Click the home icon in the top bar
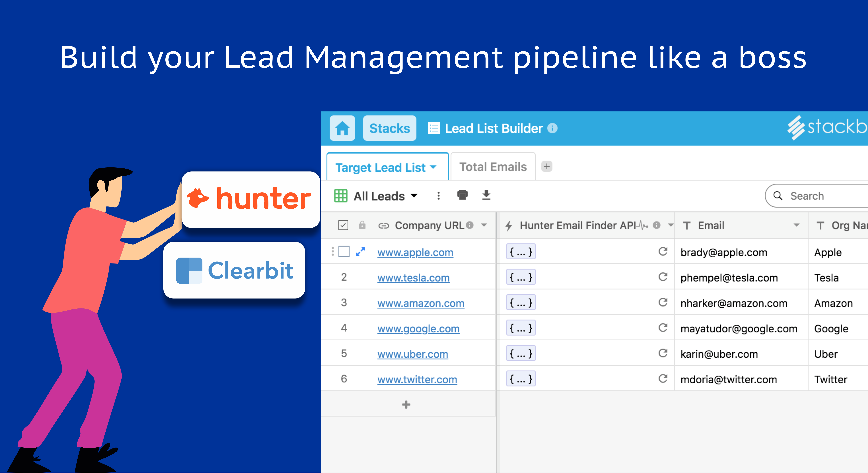Viewport: 868px width, 473px height. click(342, 128)
